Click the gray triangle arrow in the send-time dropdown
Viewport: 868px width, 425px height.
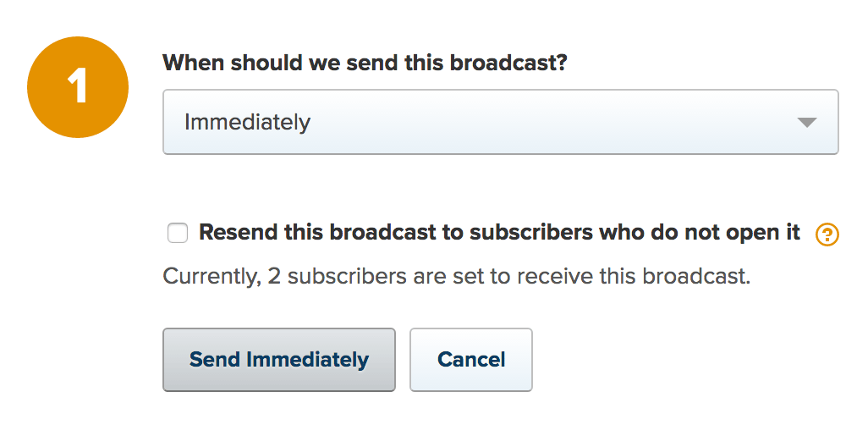point(806,123)
